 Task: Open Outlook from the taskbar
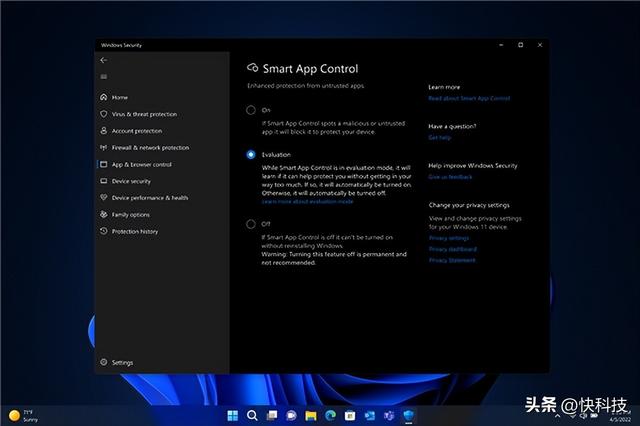(369, 415)
